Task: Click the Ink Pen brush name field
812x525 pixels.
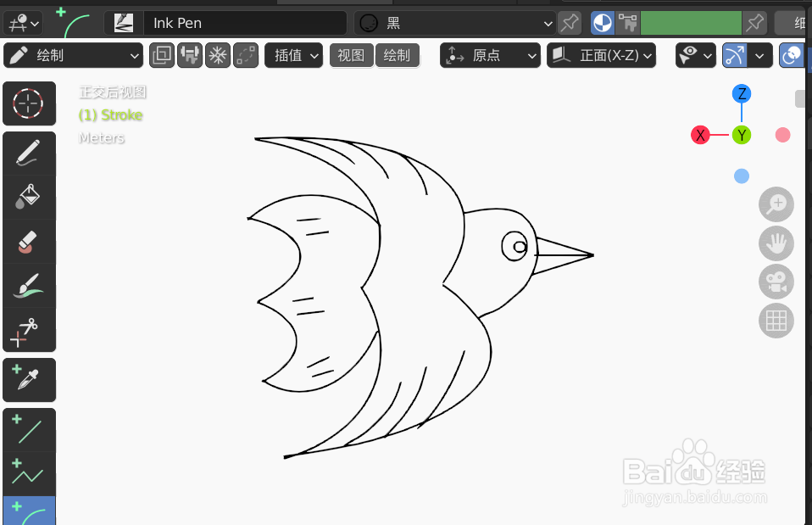Action: 246,23
